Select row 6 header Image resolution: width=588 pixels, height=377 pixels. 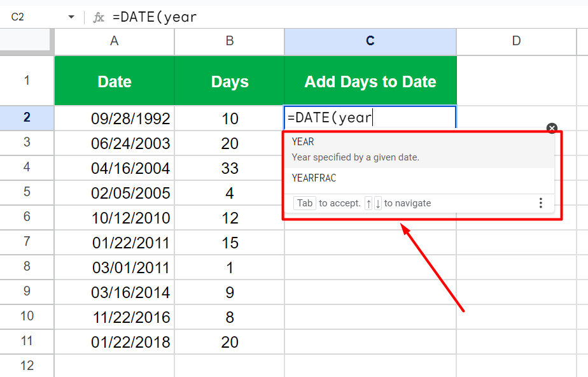pos(27,217)
